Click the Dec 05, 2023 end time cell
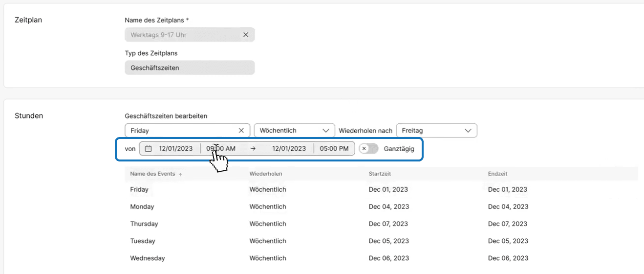This screenshot has height=274, width=644. pyautogui.click(x=508, y=241)
